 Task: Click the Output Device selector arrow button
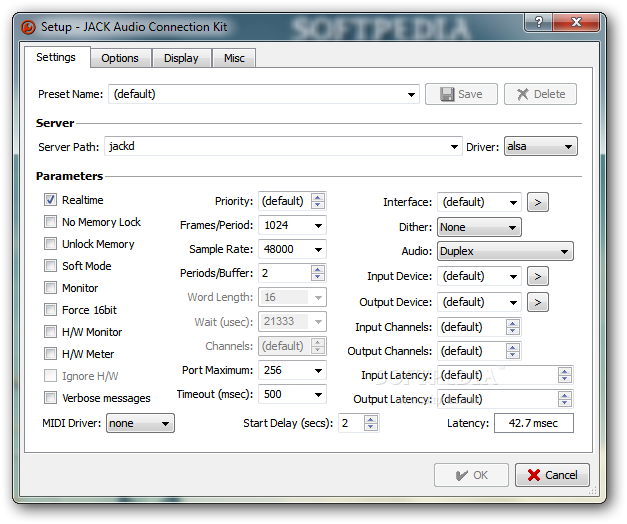(537, 302)
